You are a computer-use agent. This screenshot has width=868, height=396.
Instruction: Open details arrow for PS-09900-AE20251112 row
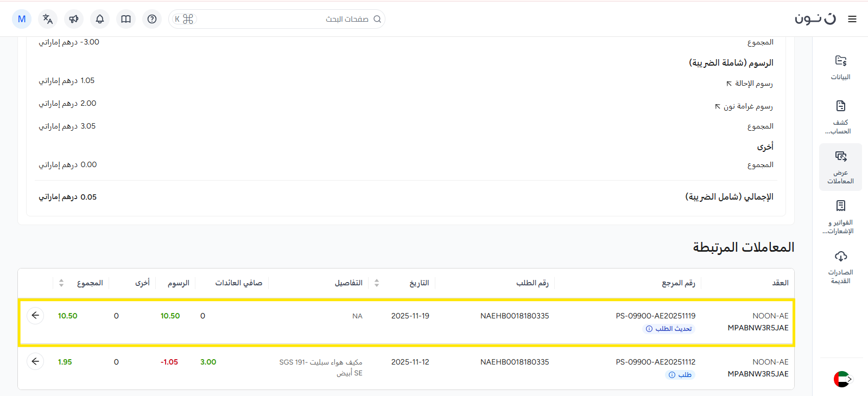tap(35, 361)
